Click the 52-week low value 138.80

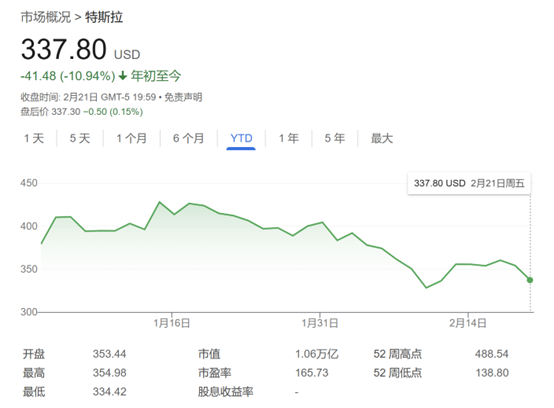click(x=492, y=373)
